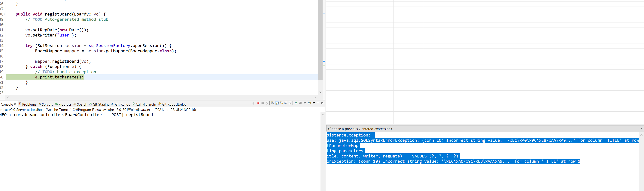Minimize the Console view panel
The image size is (644, 191).
click(x=318, y=103)
